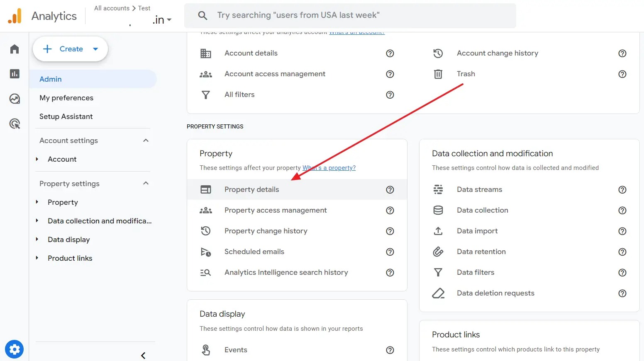
Task: Open Advertising from the left sidebar
Action: tap(15, 124)
